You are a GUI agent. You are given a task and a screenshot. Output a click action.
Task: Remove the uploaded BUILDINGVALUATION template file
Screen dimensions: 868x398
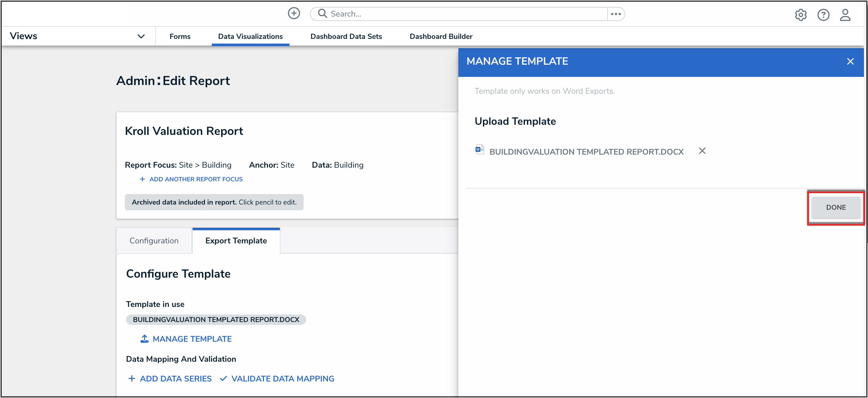coord(702,151)
